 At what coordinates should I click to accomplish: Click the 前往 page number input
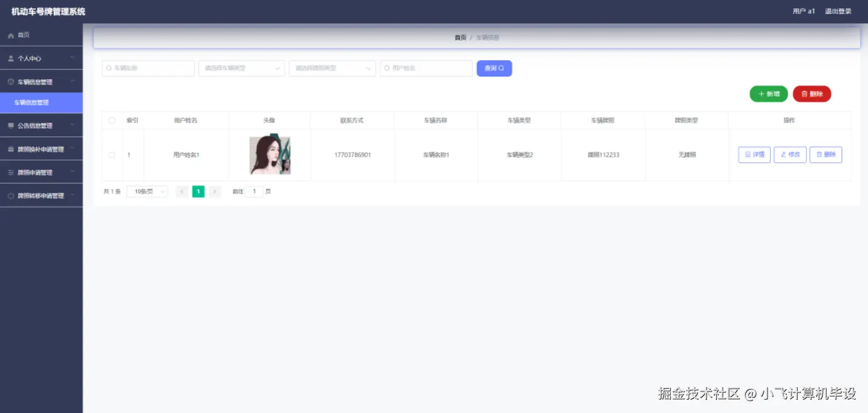point(254,191)
